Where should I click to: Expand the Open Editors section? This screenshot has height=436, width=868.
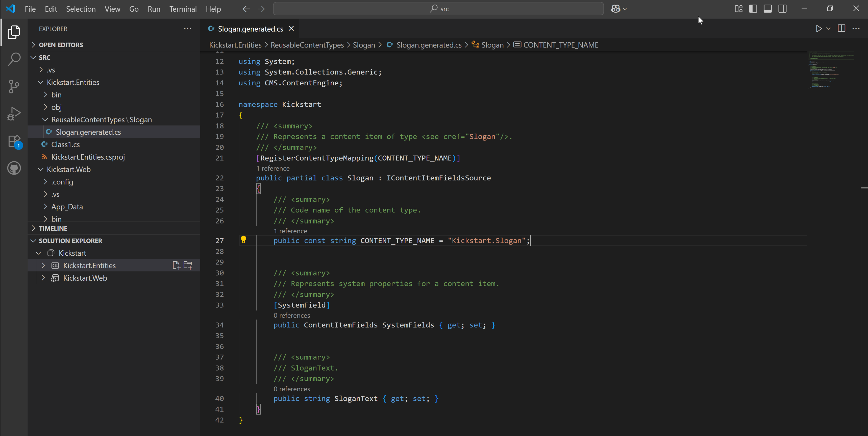[x=114, y=45]
